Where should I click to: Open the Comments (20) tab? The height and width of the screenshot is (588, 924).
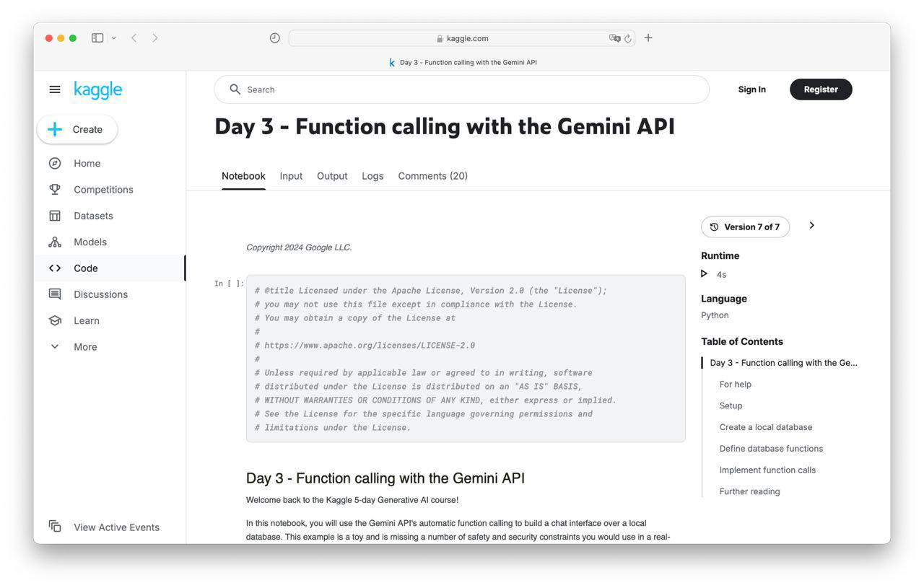pyautogui.click(x=432, y=176)
